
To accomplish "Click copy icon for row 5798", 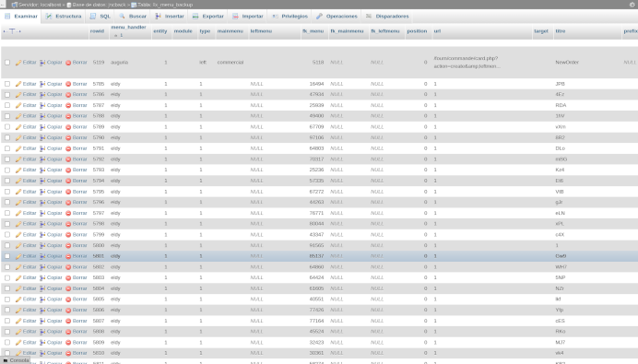I will tap(42, 224).
